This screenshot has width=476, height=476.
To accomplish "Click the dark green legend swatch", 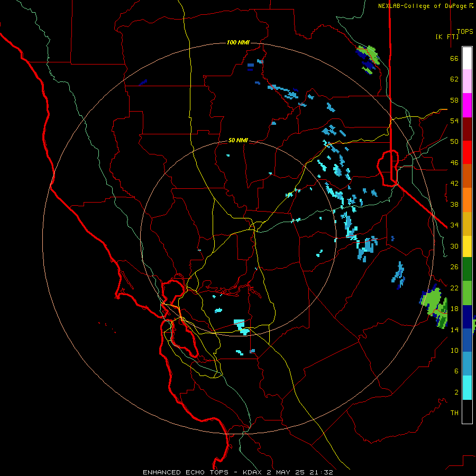I will pos(467,269).
